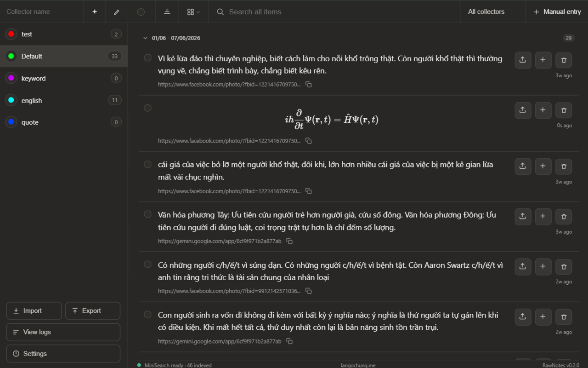Screen dimensions: 588x368
Task: Click plus on 'Có những người' note
Action: [x=543, y=267]
